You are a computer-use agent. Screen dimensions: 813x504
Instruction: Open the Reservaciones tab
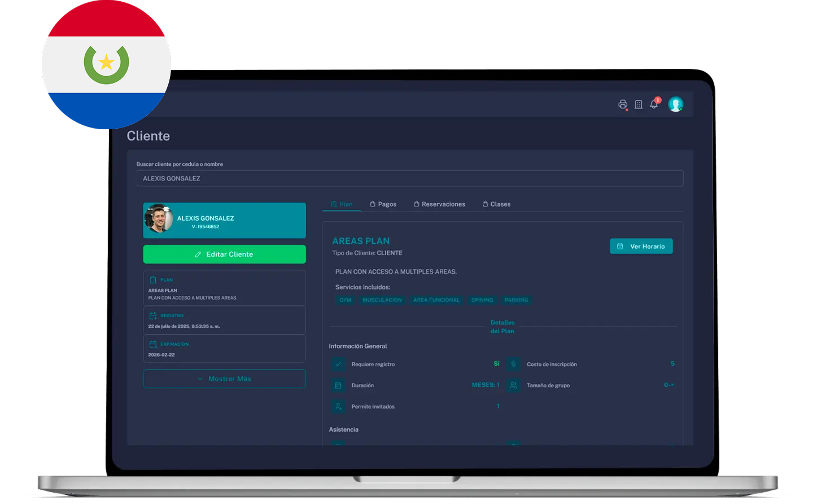pyautogui.click(x=439, y=204)
